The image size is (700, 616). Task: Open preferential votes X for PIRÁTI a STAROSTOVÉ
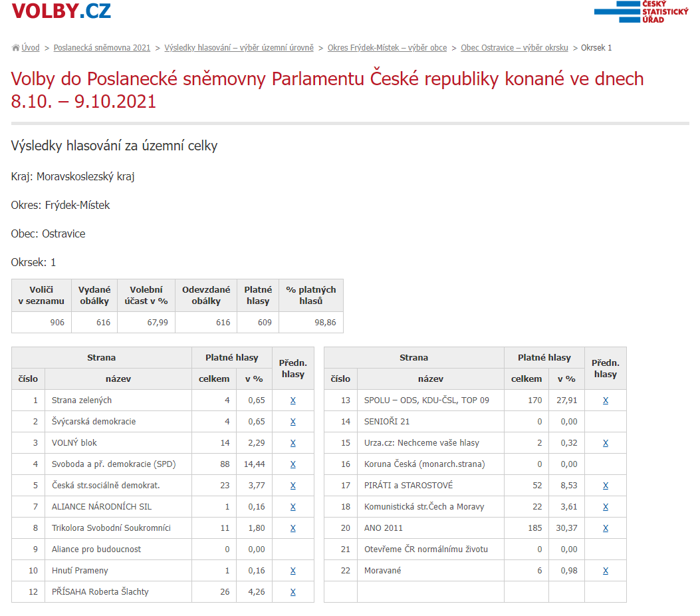[605, 486]
